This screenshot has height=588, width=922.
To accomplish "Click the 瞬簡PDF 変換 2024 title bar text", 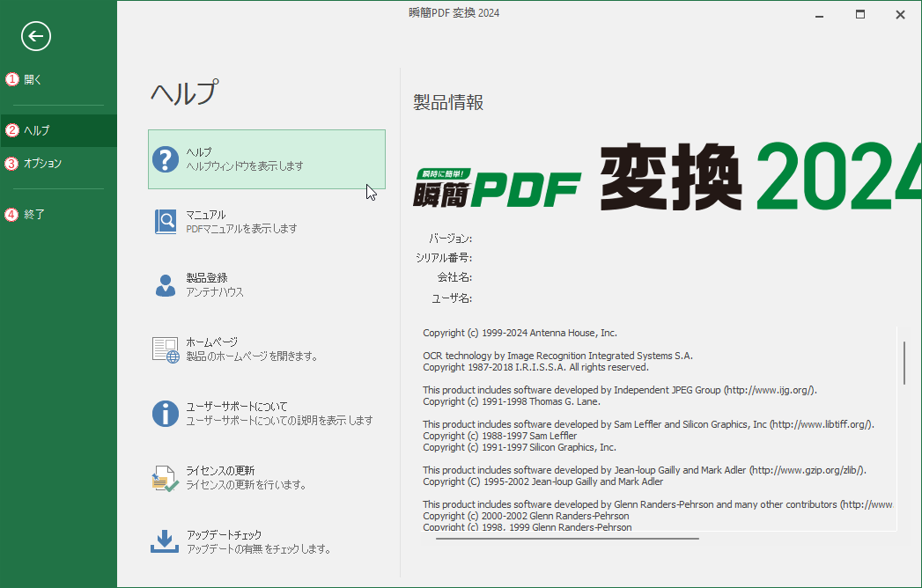I will pyautogui.click(x=454, y=13).
